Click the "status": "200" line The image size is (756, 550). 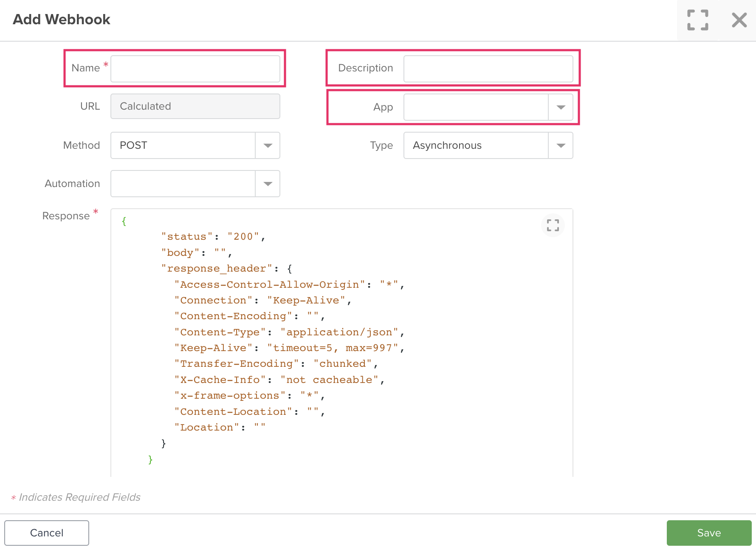point(214,237)
